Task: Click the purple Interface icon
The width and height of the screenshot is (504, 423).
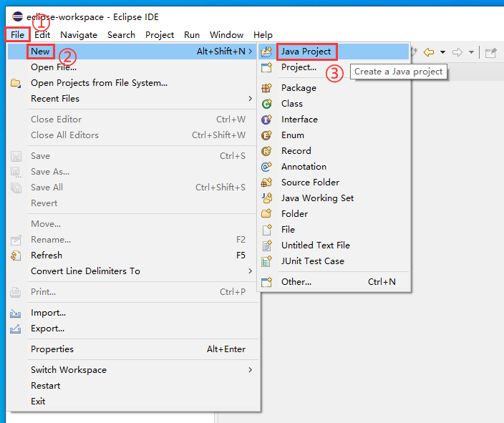Action: (x=267, y=120)
